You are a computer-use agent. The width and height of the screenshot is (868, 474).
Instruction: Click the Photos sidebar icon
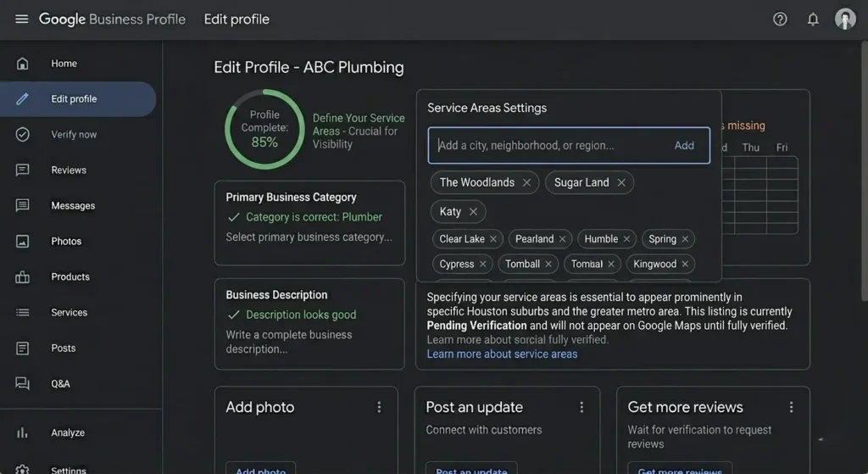pyautogui.click(x=22, y=242)
